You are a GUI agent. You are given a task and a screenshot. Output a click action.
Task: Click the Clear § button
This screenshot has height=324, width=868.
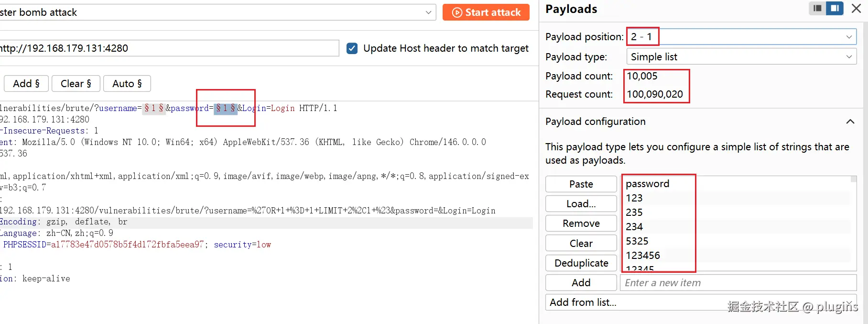(76, 84)
